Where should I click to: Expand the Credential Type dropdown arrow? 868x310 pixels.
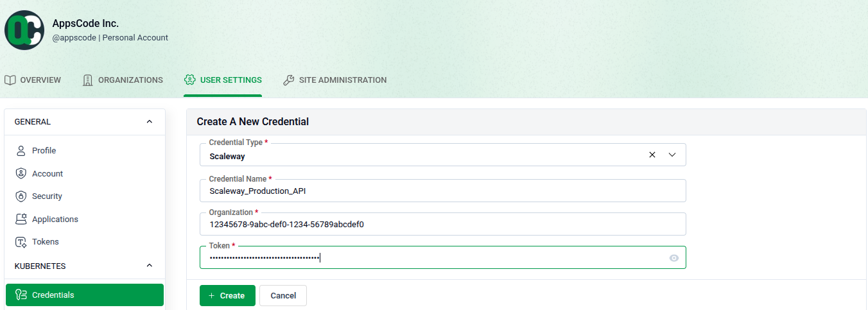(673, 155)
